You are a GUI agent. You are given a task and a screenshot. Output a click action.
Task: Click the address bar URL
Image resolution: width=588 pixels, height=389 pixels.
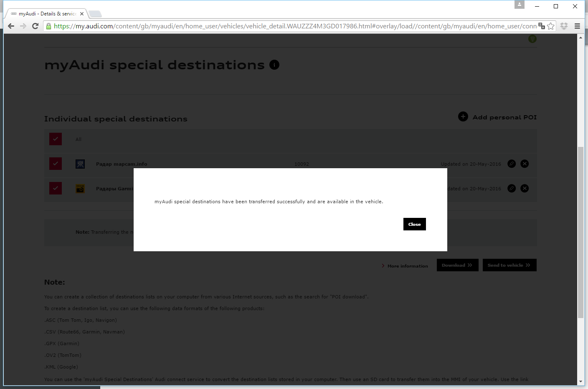[x=295, y=26]
